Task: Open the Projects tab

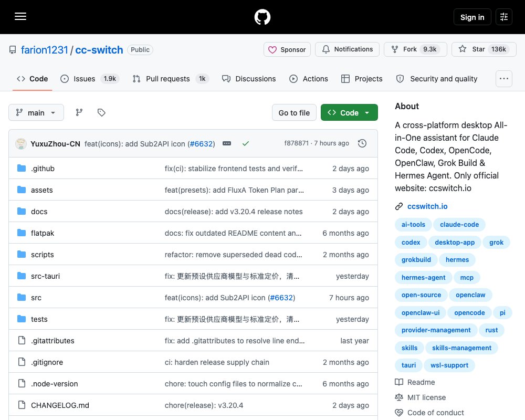Action: 362,79
